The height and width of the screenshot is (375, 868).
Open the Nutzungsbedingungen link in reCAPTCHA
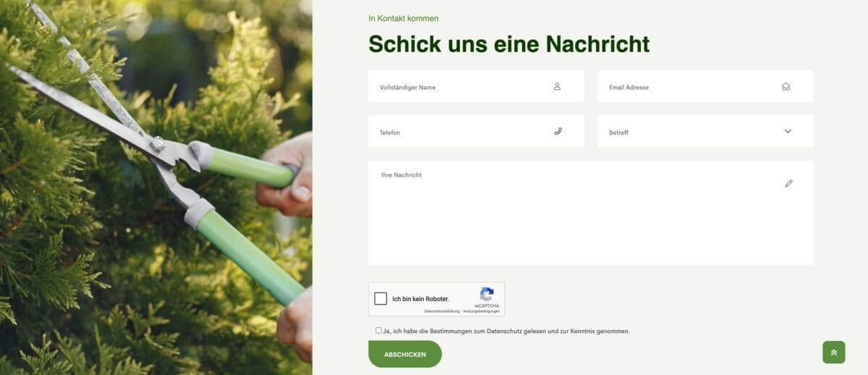482,311
